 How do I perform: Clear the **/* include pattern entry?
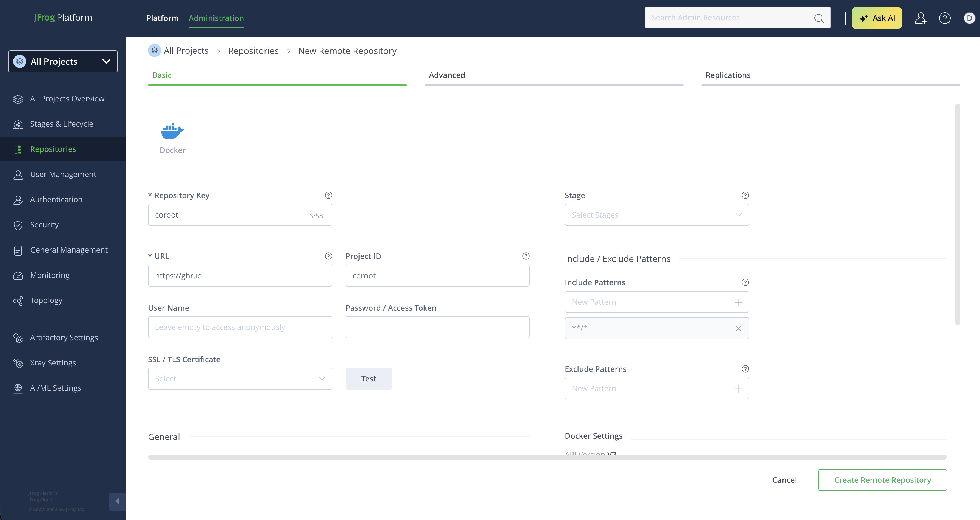tap(739, 328)
